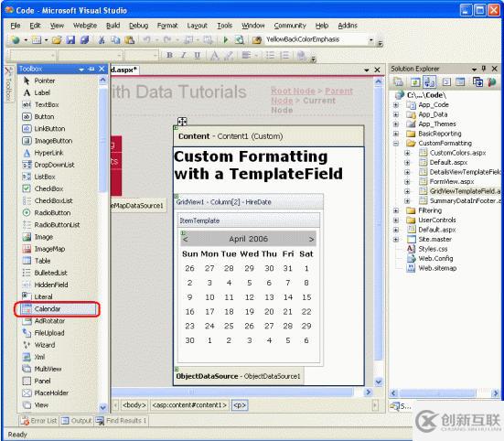Collapse the CustomFormatting folder node
504x441 pixels.
point(396,143)
